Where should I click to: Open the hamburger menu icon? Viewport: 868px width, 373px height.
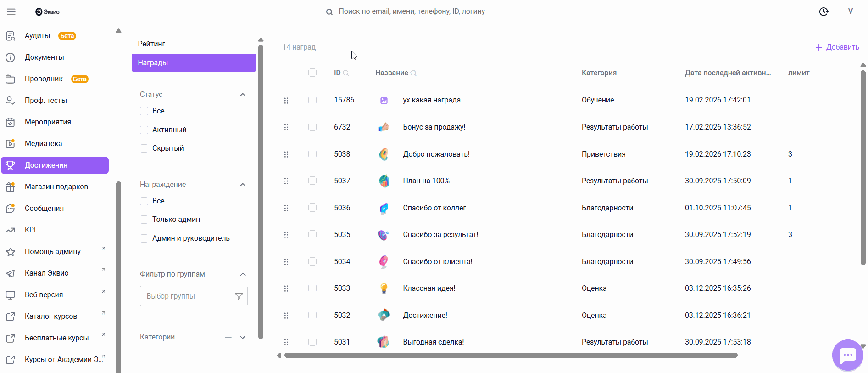coord(11,11)
